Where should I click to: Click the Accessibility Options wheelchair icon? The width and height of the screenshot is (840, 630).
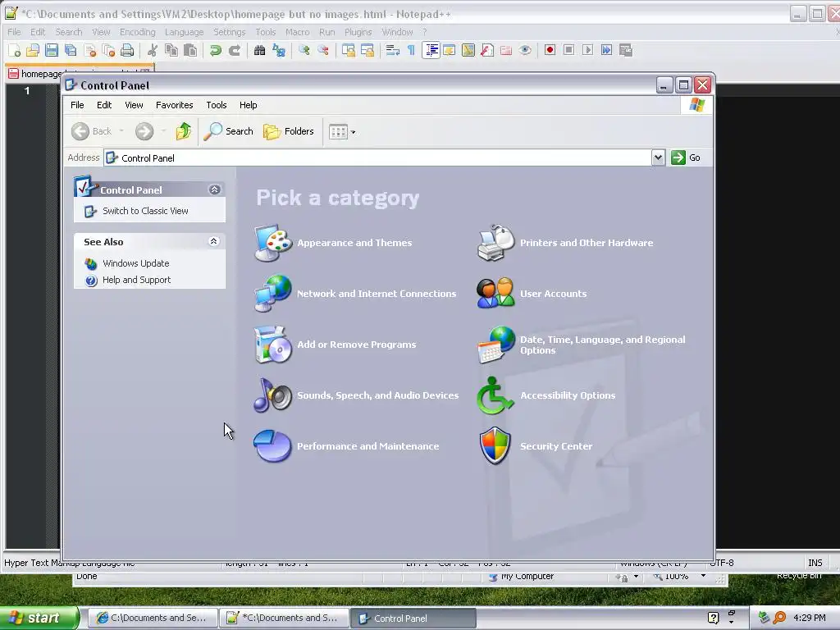495,395
